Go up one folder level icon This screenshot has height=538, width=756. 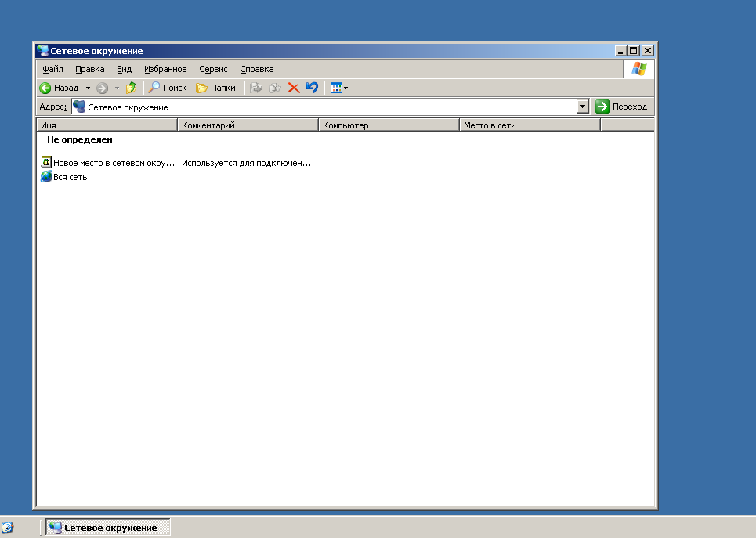pos(131,88)
